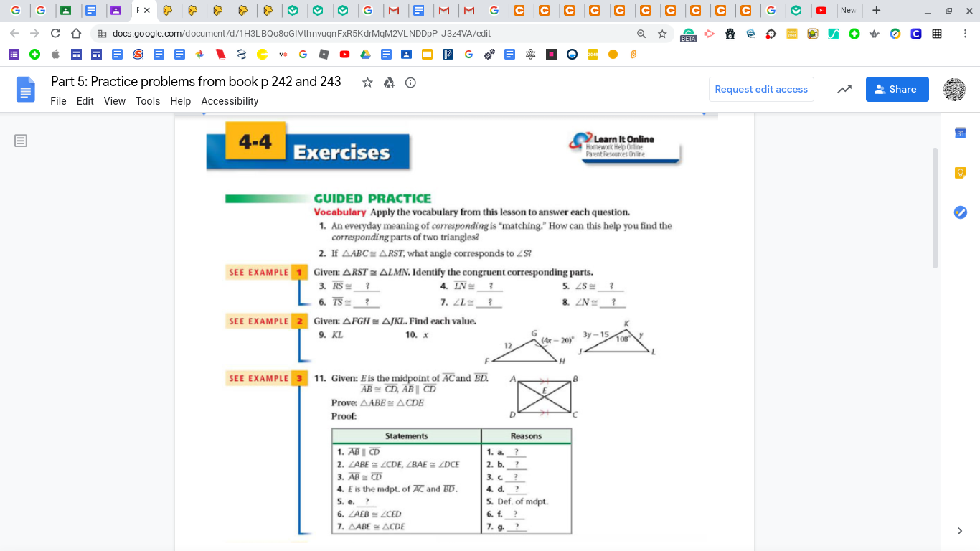Close the active document tab
980x551 pixels.
pyautogui.click(x=147, y=10)
